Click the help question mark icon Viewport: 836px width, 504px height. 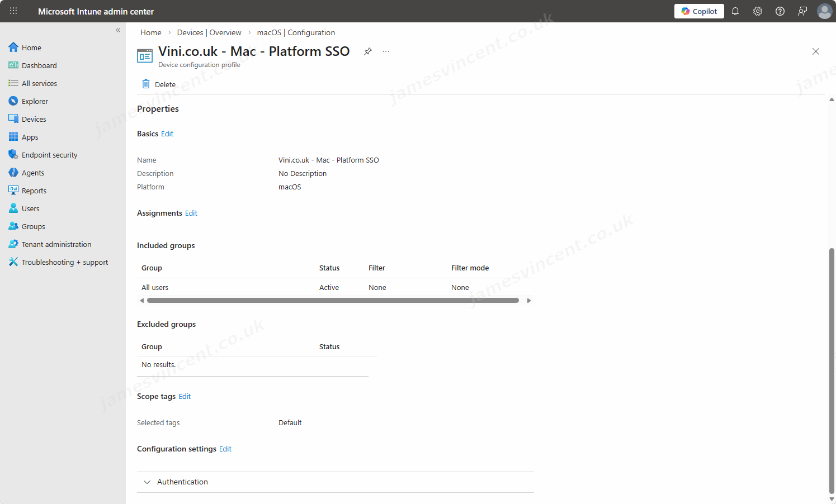point(780,11)
